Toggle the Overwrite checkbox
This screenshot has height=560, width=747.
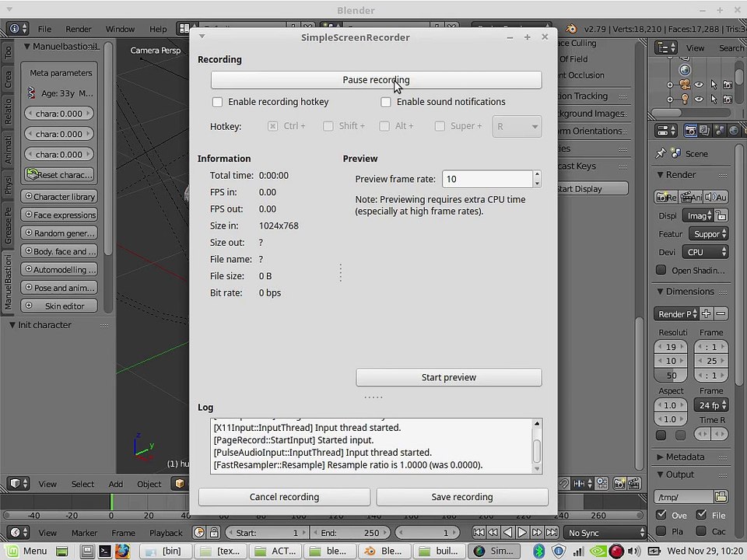pyautogui.click(x=661, y=515)
